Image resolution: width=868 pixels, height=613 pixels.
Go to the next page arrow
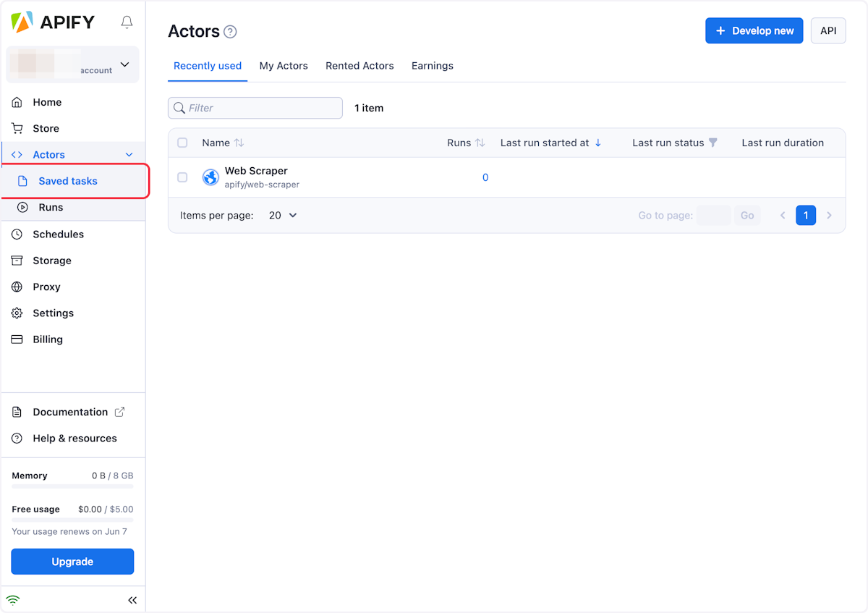pos(830,215)
